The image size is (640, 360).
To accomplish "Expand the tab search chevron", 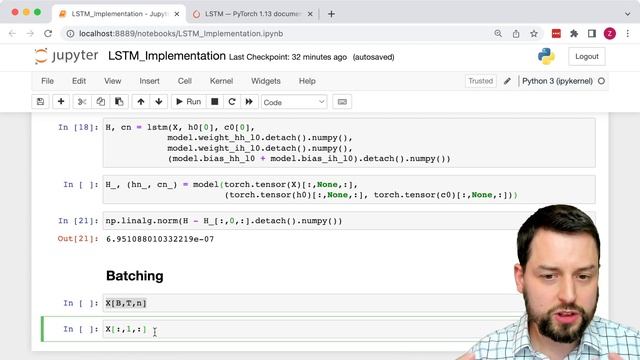I will 627,14.
